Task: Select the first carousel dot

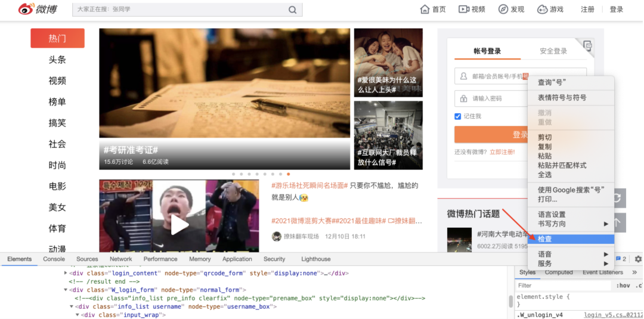Action: [233, 174]
